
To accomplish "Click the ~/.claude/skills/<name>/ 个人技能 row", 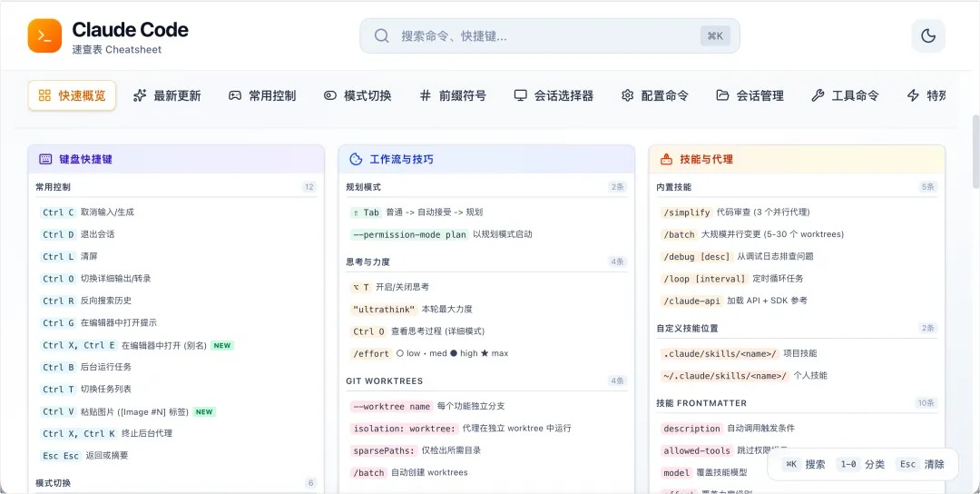I will [x=797, y=376].
